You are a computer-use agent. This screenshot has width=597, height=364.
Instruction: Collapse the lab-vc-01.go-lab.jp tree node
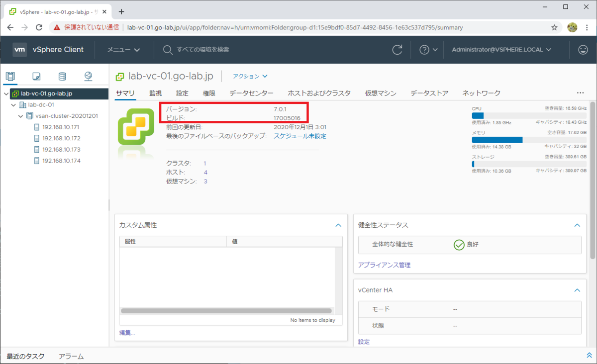coord(6,93)
